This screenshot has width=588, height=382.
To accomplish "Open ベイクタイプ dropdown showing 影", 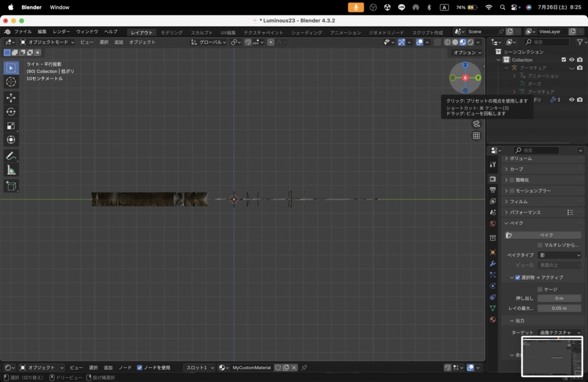I will (x=559, y=255).
